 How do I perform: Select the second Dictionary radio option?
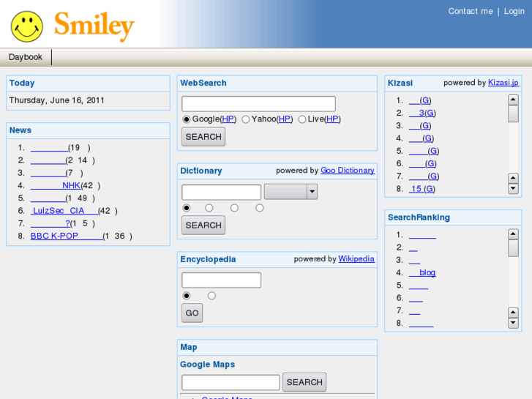click(209, 208)
